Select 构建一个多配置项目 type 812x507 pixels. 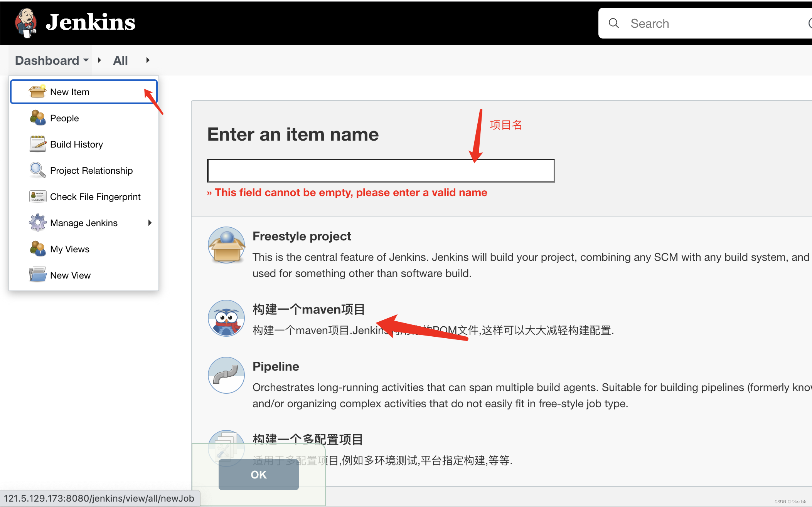point(309,438)
